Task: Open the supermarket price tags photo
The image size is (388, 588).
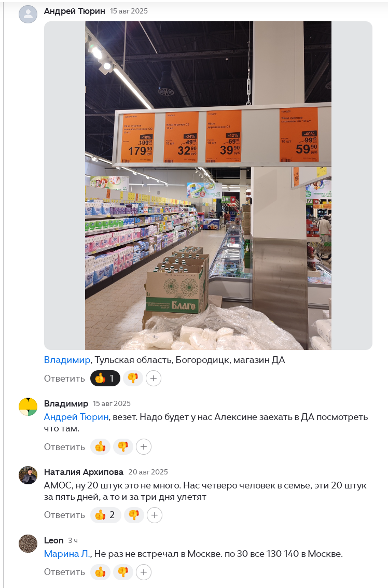Action: click(x=208, y=186)
